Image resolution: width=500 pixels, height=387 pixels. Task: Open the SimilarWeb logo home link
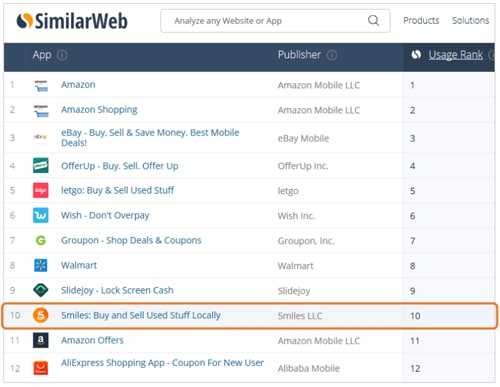[72, 21]
